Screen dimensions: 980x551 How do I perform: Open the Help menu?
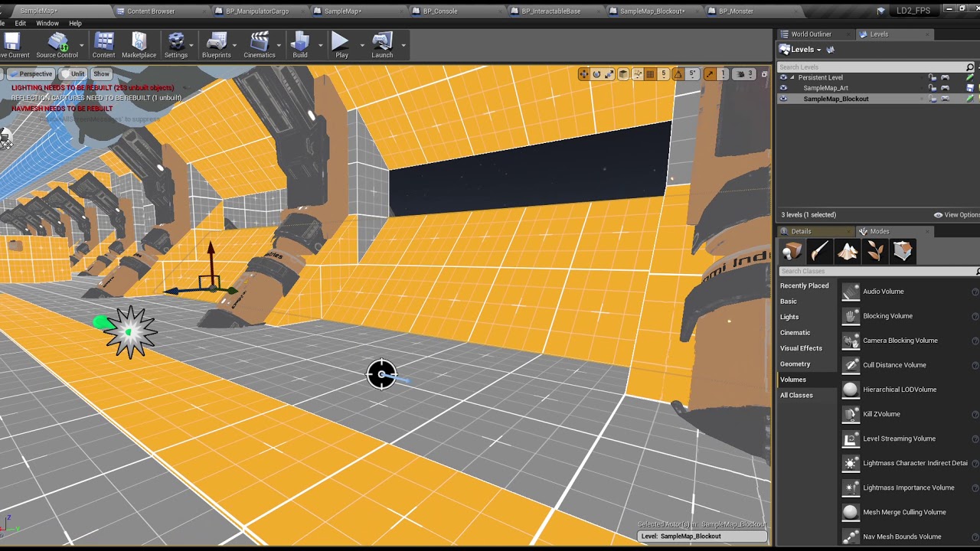coord(75,23)
